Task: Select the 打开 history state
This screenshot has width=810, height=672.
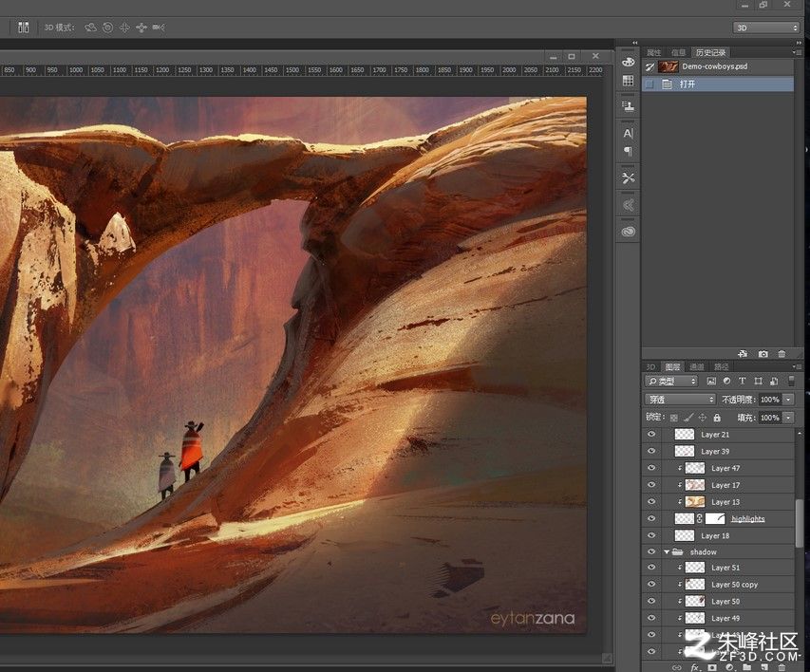Action: pos(718,84)
